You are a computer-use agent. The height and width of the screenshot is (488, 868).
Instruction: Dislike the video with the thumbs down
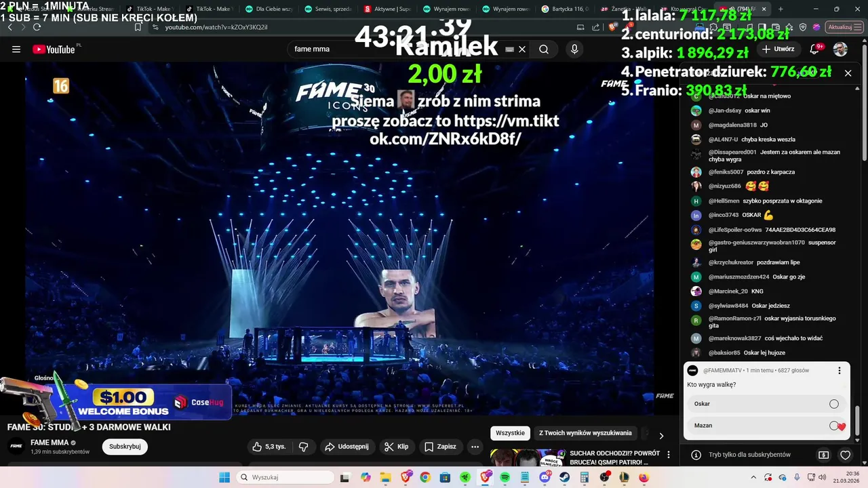(304, 447)
